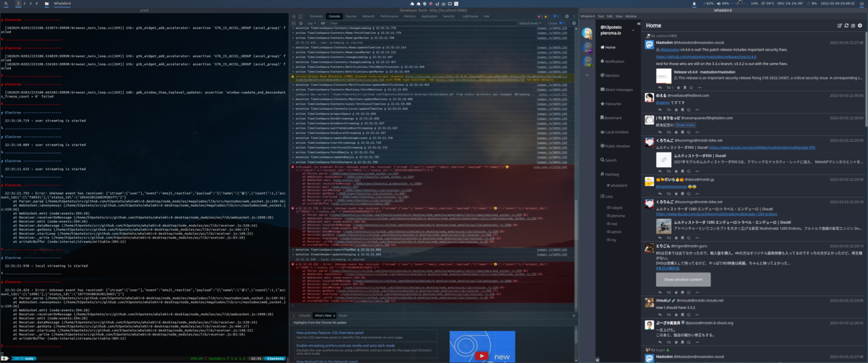Open Bookmark in Whalebird side menu
The height and width of the screenshot is (363, 868).
[x=610, y=117]
